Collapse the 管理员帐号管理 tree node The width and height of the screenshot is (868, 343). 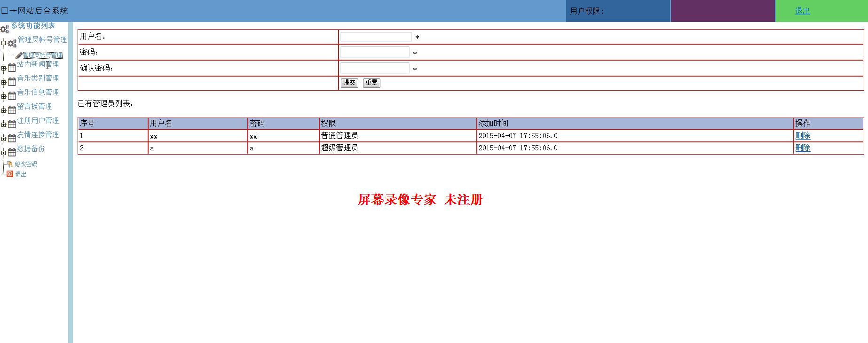(x=4, y=43)
